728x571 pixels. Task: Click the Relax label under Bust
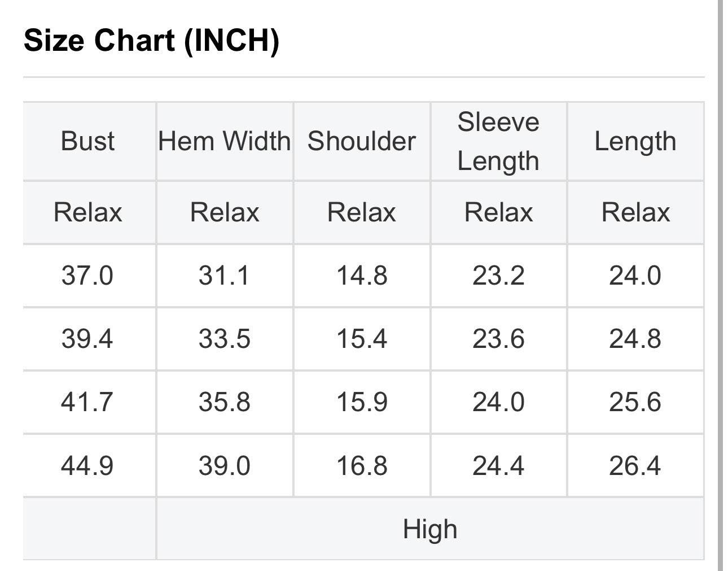click(x=87, y=212)
